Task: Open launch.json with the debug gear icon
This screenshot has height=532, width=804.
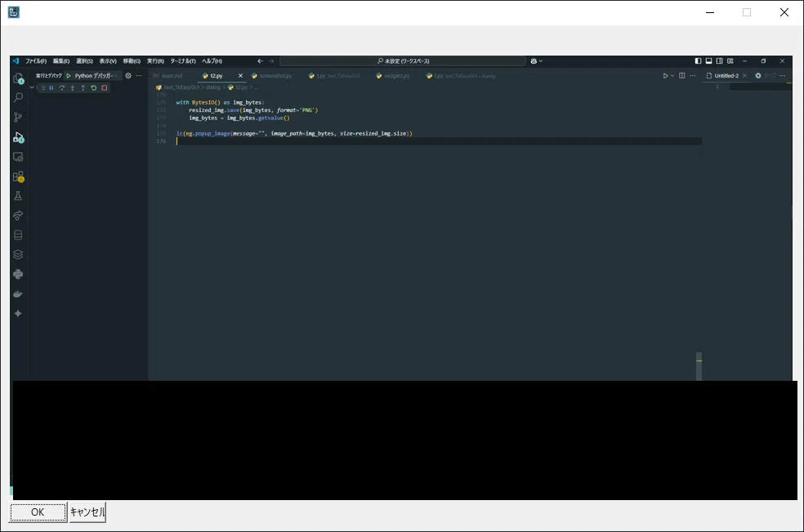Action: tap(128, 75)
